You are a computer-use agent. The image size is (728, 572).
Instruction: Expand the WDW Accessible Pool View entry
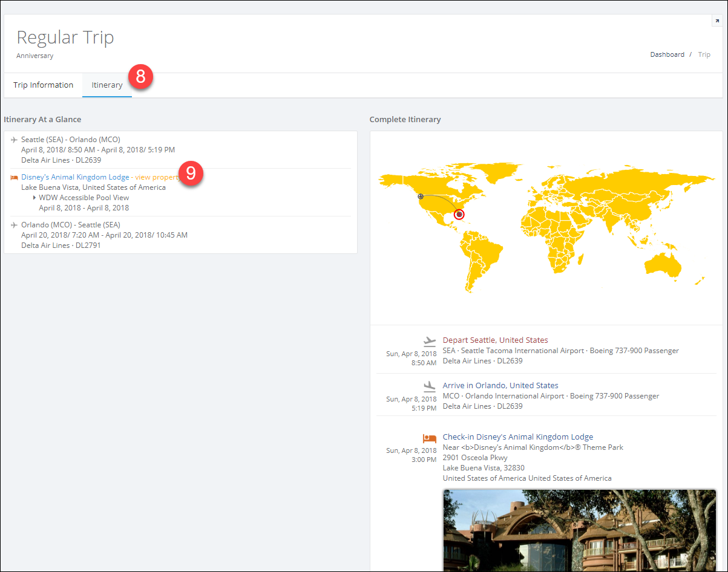click(x=35, y=197)
